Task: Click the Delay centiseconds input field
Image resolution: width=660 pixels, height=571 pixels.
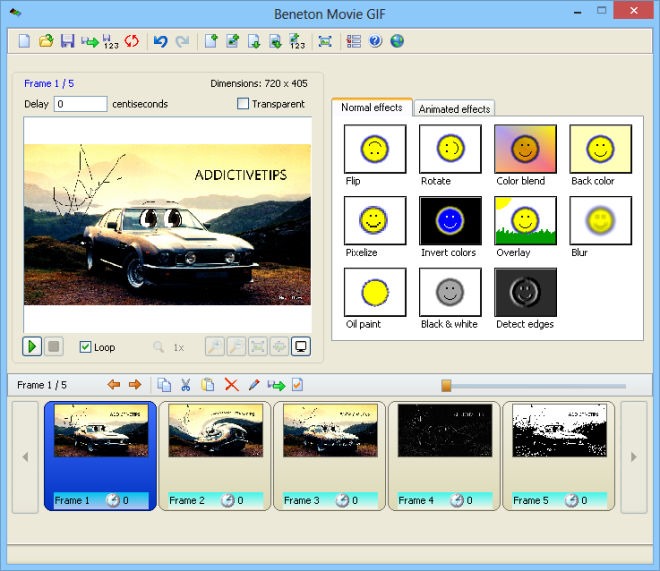Action: pos(80,104)
